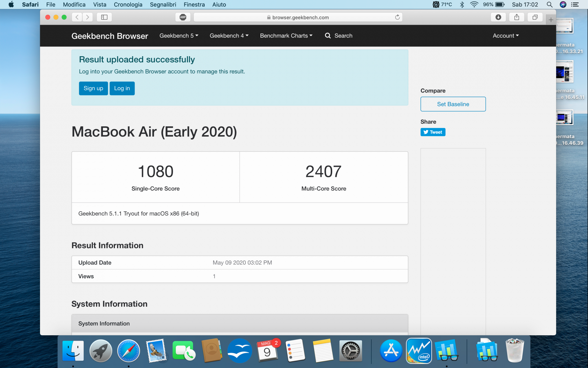The height and width of the screenshot is (368, 588).
Task: Open FaceTime icon in the Dock
Action: [184, 351]
